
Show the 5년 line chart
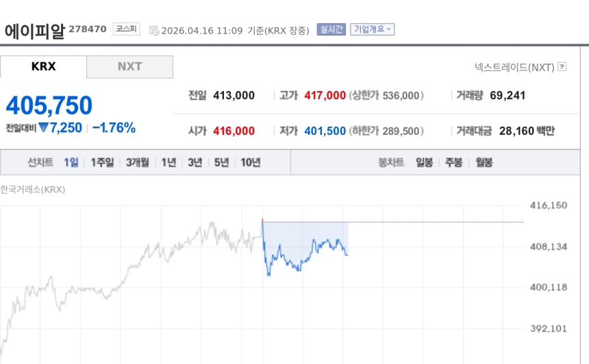pyautogui.click(x=221, y=162)
